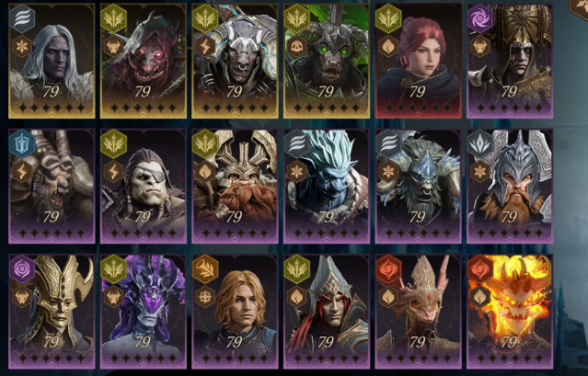Viewport: 588px width, 376px height.
Task: Select the red-bearded dwarf with golden helmet
Action: click(x=235, y=186)
